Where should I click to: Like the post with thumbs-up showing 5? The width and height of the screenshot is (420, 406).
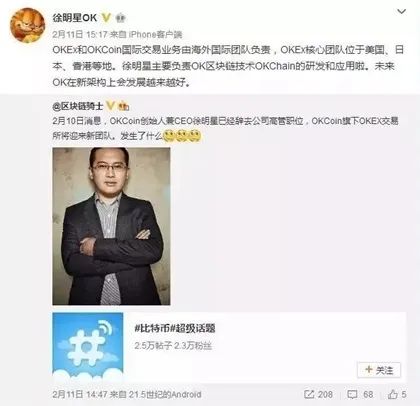[x=397, y=394]
